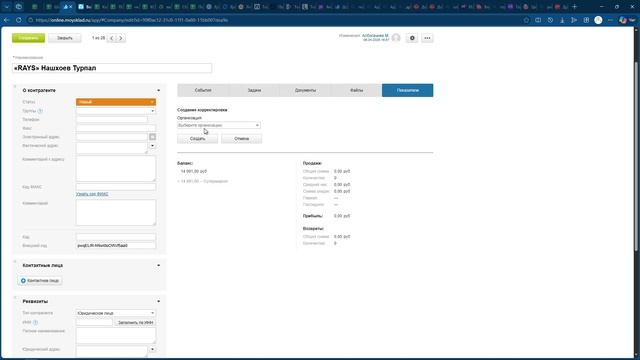Expand the Юридический адрес dropdown arrow
Screen dimensions: 640x360
153,349
